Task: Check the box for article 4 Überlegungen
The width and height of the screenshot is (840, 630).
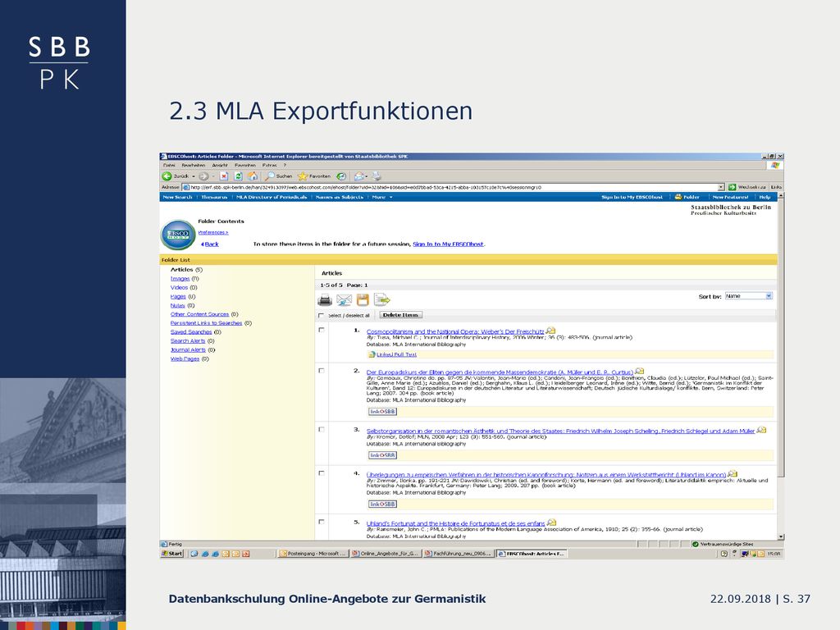Action: coord(322,473)
